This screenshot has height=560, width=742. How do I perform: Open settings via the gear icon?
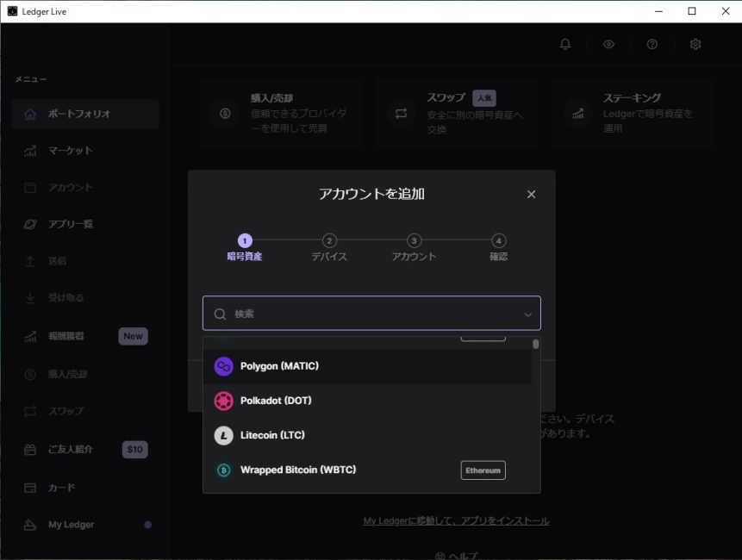click(x=695, y=44)
